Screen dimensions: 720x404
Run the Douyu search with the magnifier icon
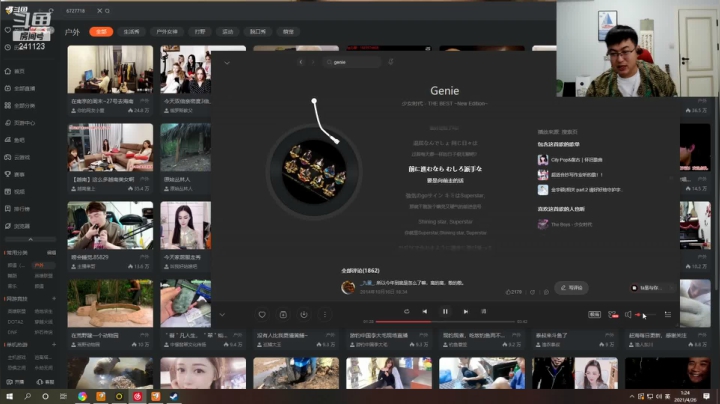107,11
